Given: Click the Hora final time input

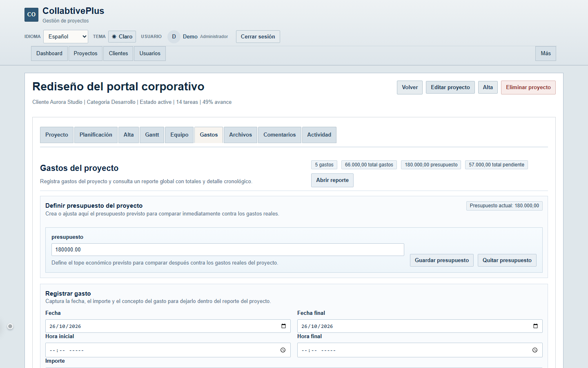Looking at the screenshot, I should tap(420, 350).
